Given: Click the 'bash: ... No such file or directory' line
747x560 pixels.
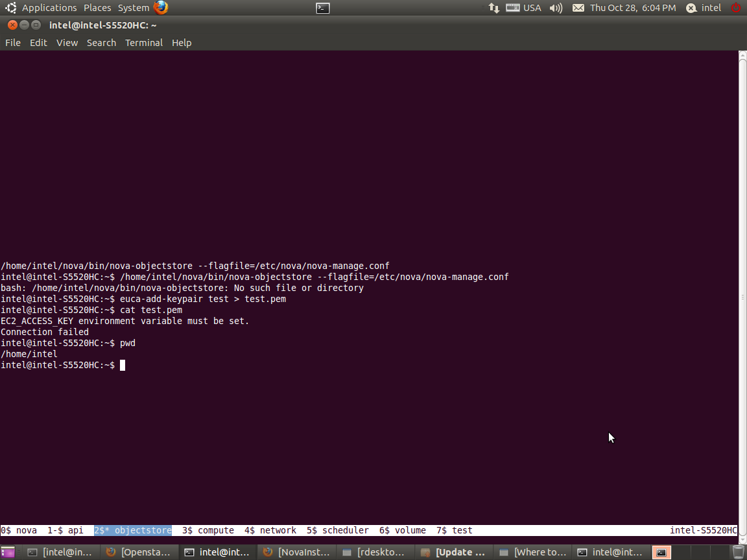Looking at the screenshot, I should pos(182,288).
